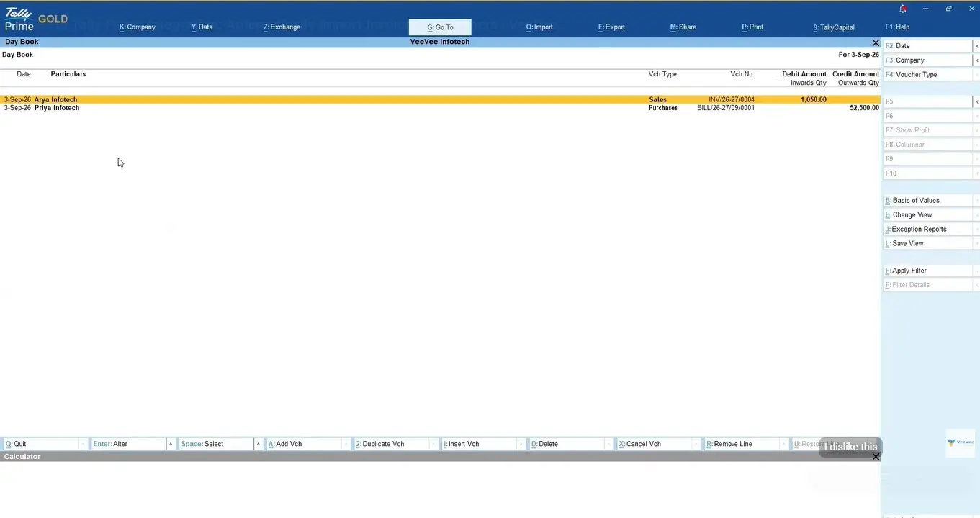
Task: Open the Go To menu
Action: point(440,27)
